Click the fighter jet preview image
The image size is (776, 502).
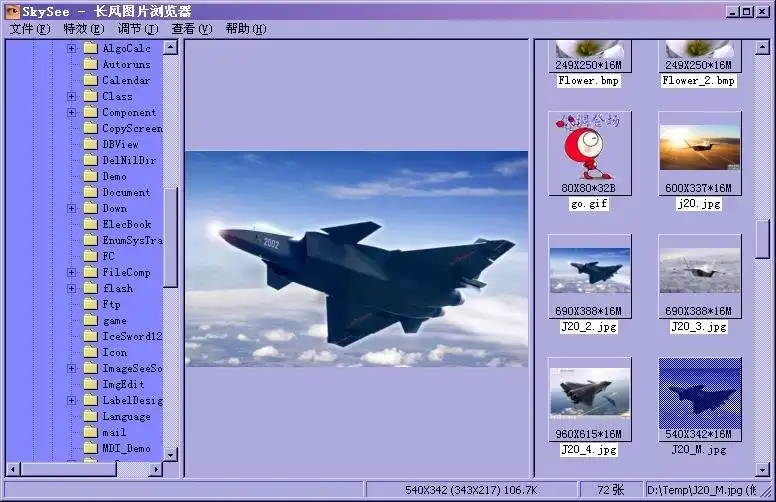tap(356, 259)
